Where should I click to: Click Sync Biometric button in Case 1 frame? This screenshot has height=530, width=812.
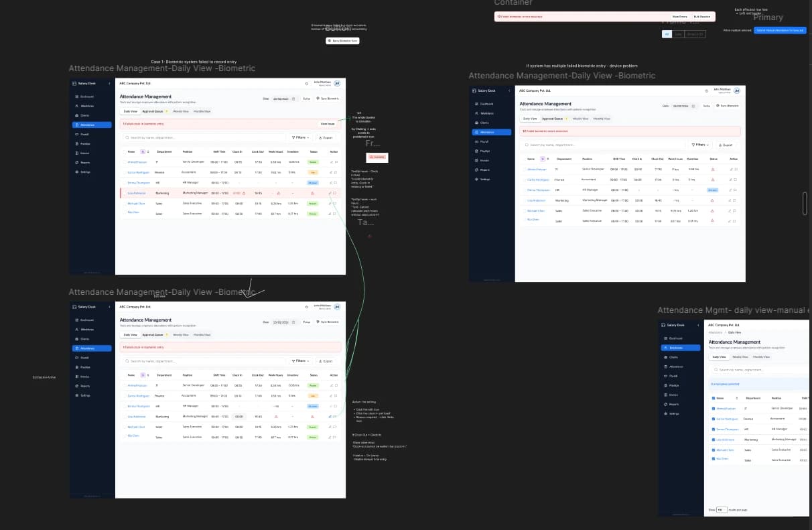(x=328, y=98)
